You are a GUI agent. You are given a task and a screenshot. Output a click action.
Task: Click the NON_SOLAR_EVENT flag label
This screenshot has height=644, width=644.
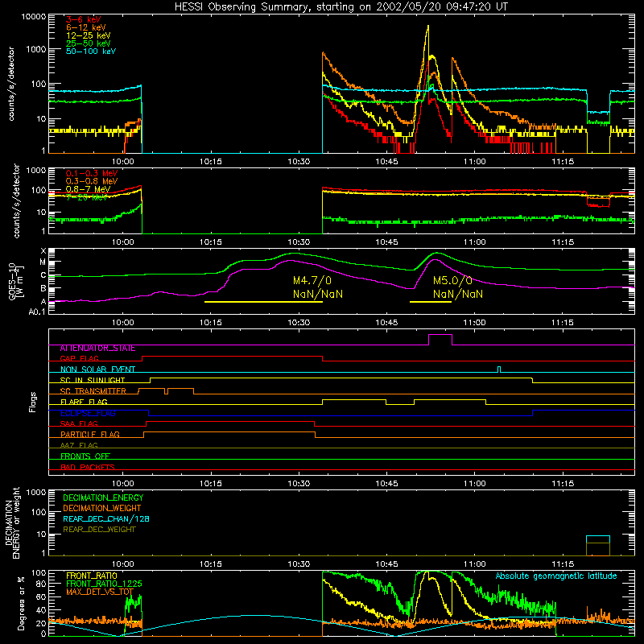(97, 369)
